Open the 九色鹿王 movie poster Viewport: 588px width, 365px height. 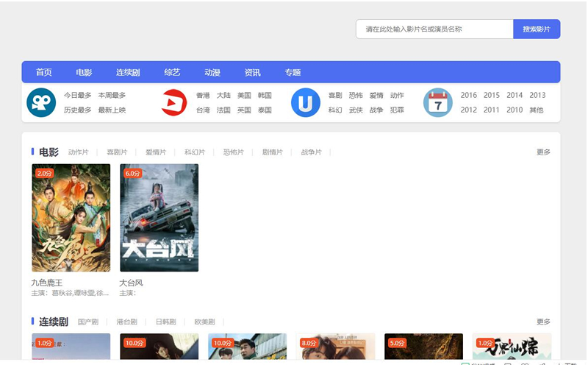(x=71, y=218)
